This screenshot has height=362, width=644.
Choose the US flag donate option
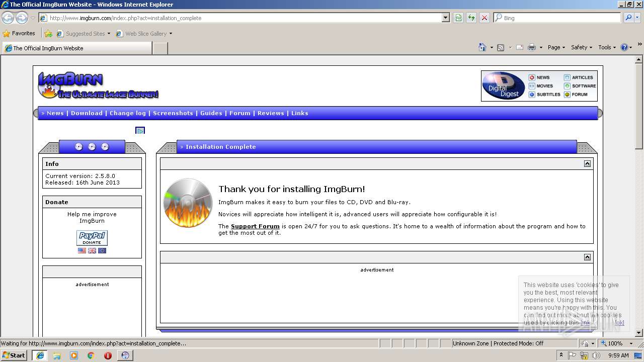82,250
